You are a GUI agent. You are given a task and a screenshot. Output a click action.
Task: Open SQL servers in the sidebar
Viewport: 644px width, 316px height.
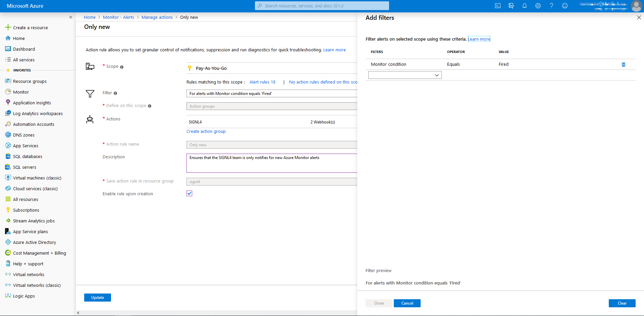24,167
